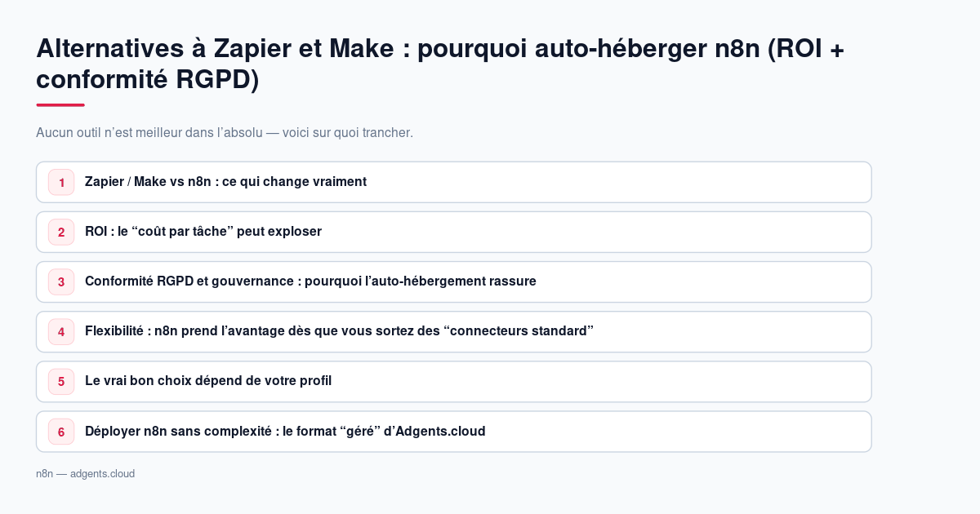
Task: Open 'Déployer n8n sans complexité' entry
Action: (x=454, y=431)
